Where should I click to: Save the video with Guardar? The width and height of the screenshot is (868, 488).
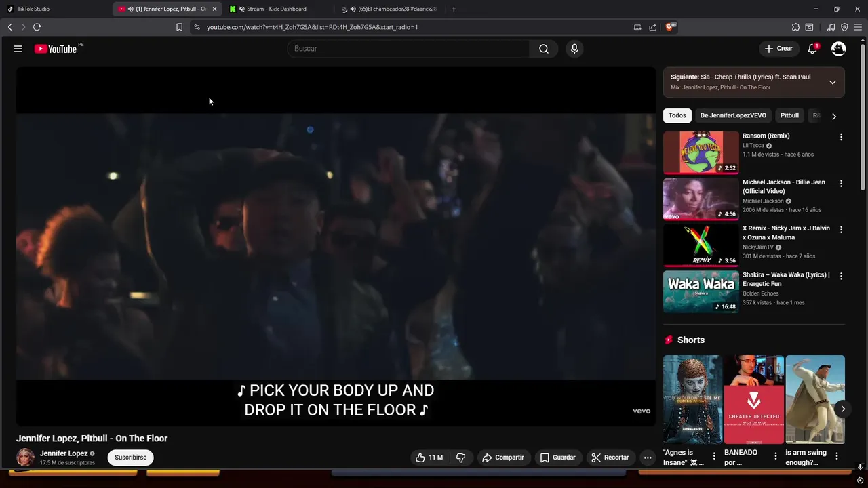558,457
